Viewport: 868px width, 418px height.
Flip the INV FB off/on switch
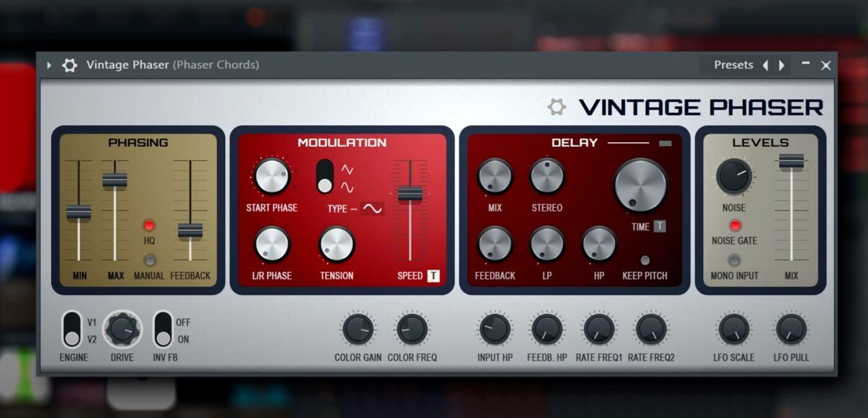click(x=163, y=329)
